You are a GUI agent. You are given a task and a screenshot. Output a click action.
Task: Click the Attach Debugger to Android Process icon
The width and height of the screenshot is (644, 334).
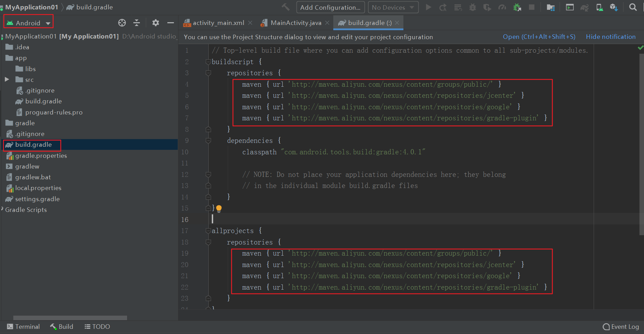(517, 7)
